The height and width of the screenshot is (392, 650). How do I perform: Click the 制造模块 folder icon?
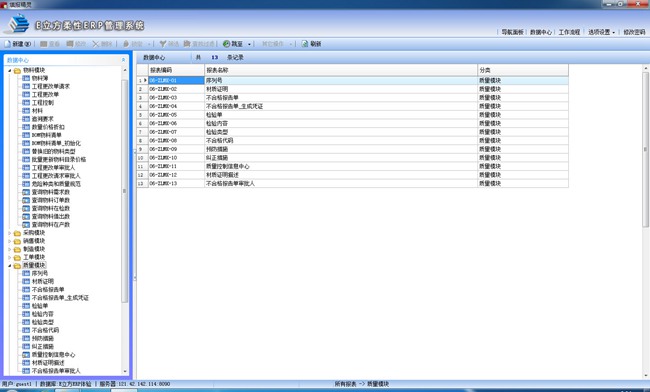coord(17,249)
